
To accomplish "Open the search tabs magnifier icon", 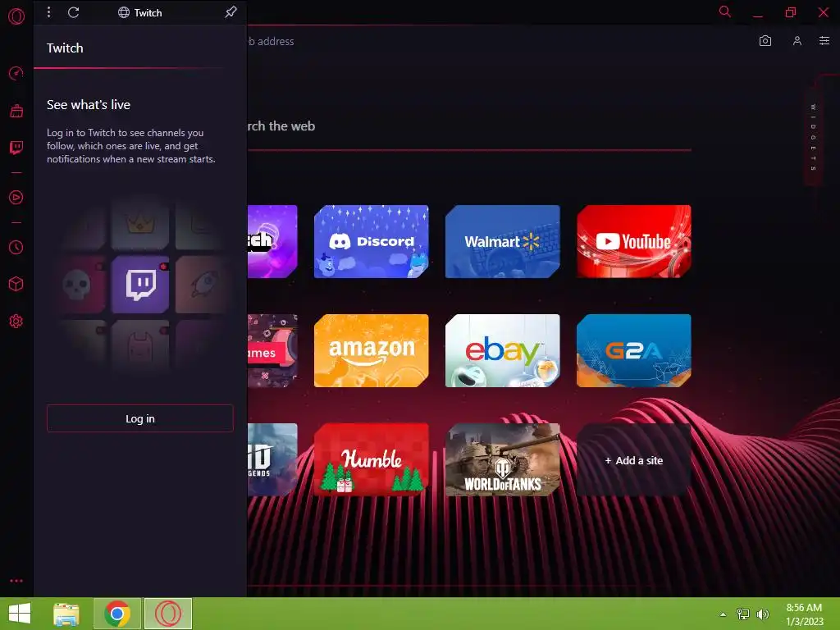I will pos(725,11).
